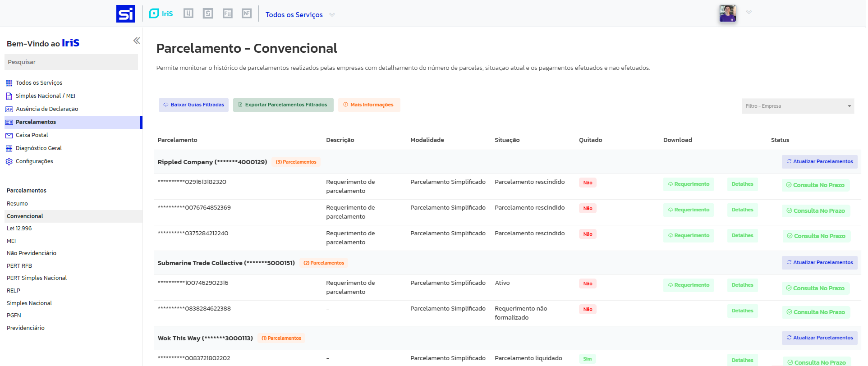
Task: Select PERT Simples Nacional in the sidebar
Action: pyautogui.click(x=37, y=278)
